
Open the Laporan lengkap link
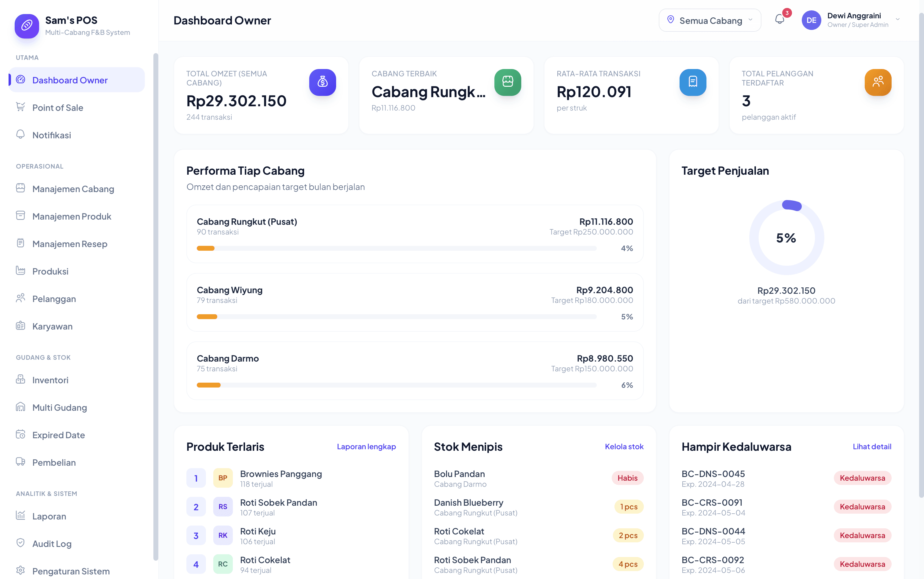click(x=366, y=447)
